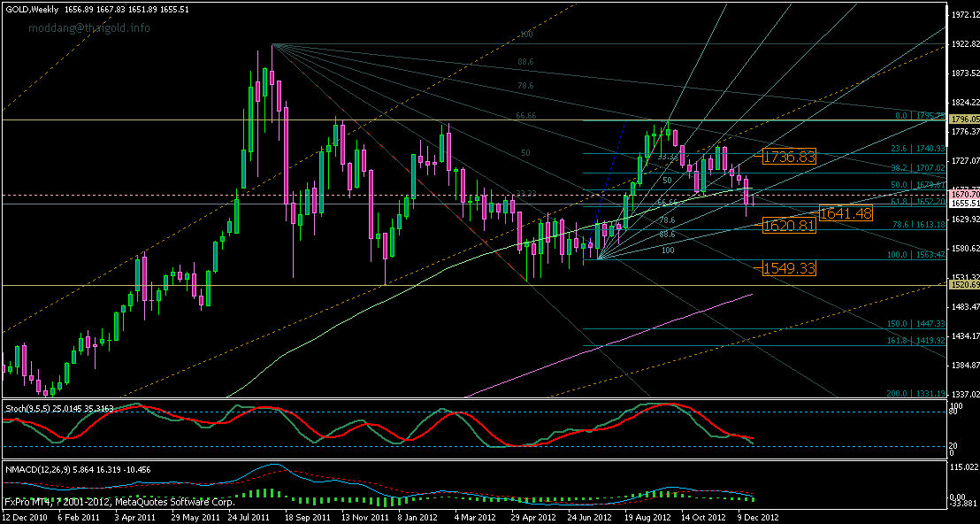The height and width of the screenshot is (524, 980).
Task: Select the 200.0 Fibonacci level label at 1331.19
Action: point(917,393)
